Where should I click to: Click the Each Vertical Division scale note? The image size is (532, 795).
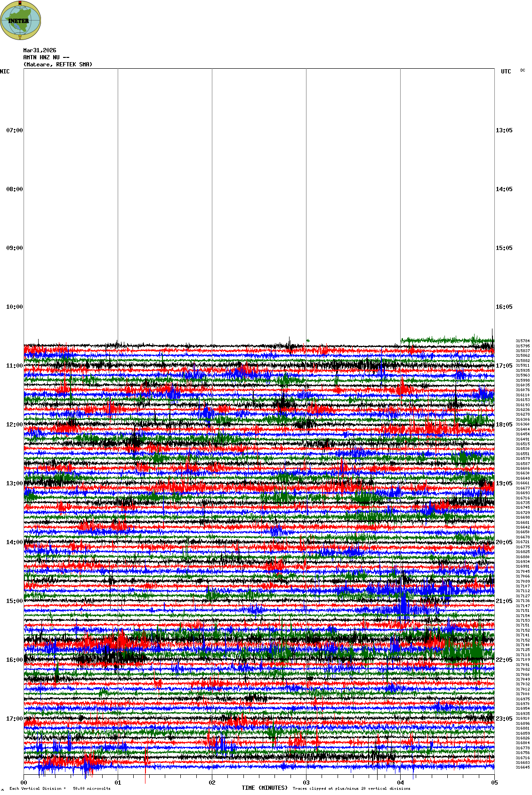60,788
